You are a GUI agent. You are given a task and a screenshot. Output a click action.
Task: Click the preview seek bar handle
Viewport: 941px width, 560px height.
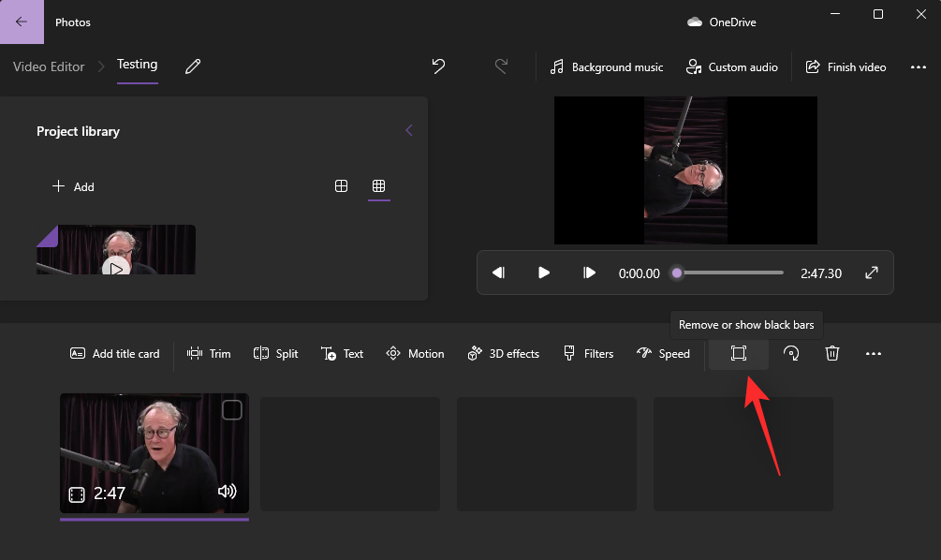[677, 273]
